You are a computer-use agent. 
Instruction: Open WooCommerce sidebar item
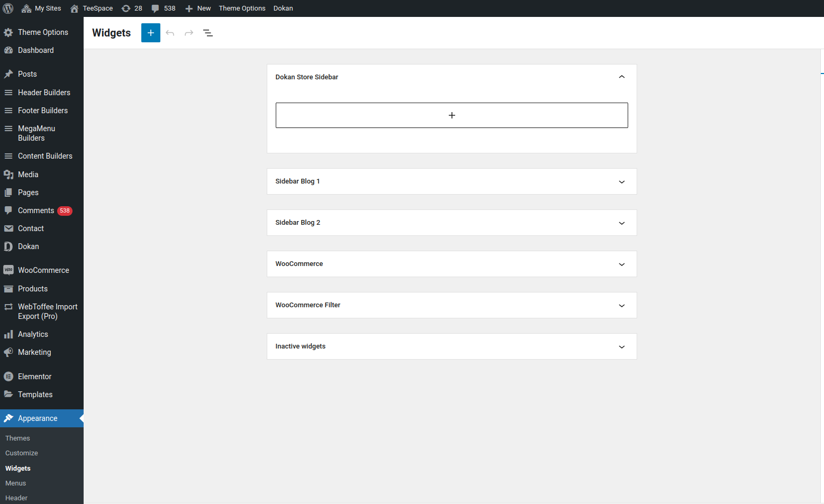tap(42, 270)
